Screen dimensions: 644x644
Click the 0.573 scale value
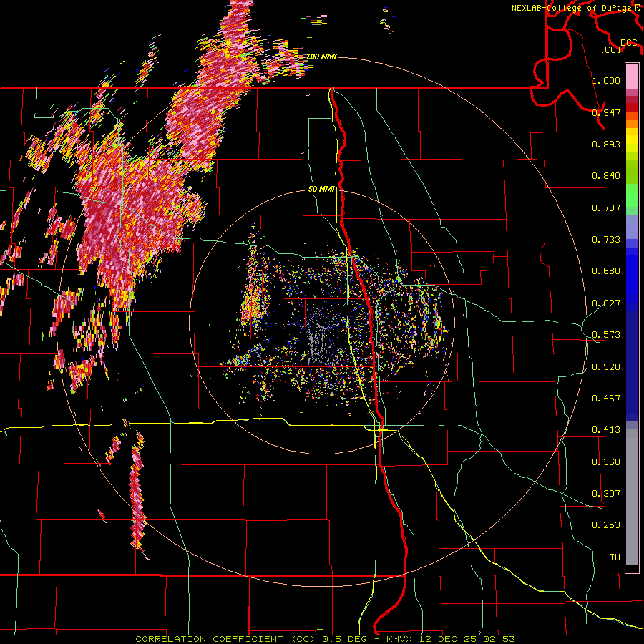click(606, 335)
